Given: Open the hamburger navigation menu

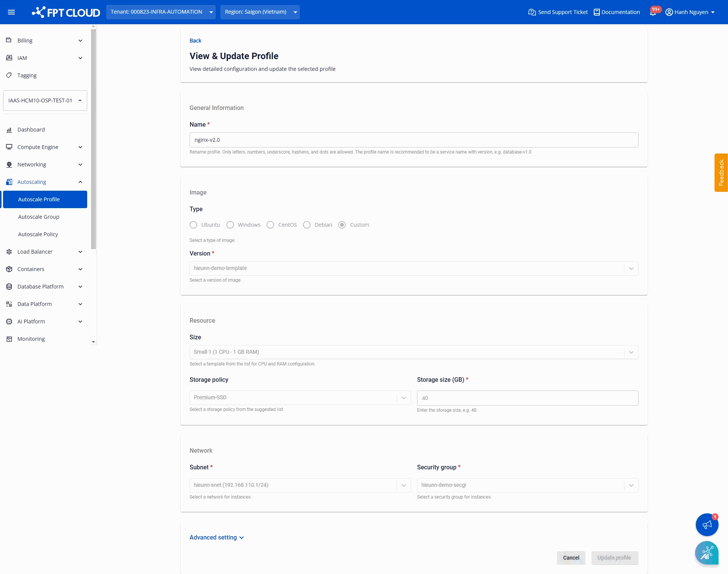Looking at the screenshot, I should 11,12.
